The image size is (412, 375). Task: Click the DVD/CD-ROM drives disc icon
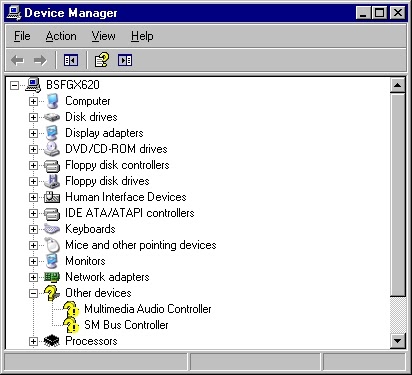click(52, 149)
